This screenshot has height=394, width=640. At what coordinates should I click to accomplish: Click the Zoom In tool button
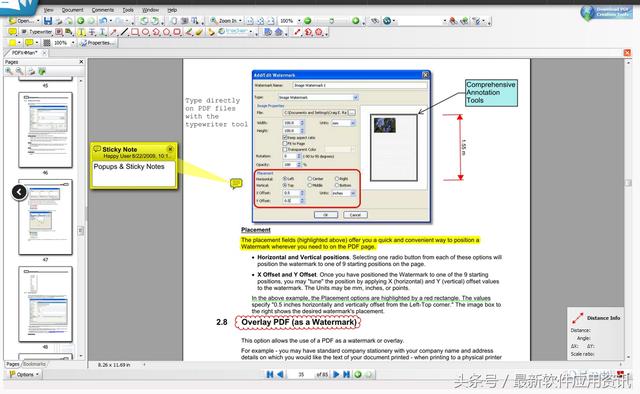click(224, 21)
